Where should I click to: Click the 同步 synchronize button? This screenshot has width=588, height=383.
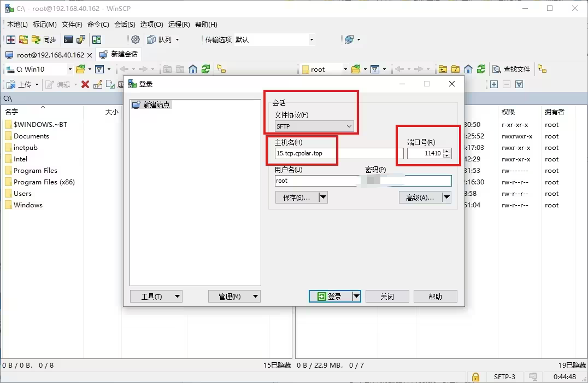44,39
